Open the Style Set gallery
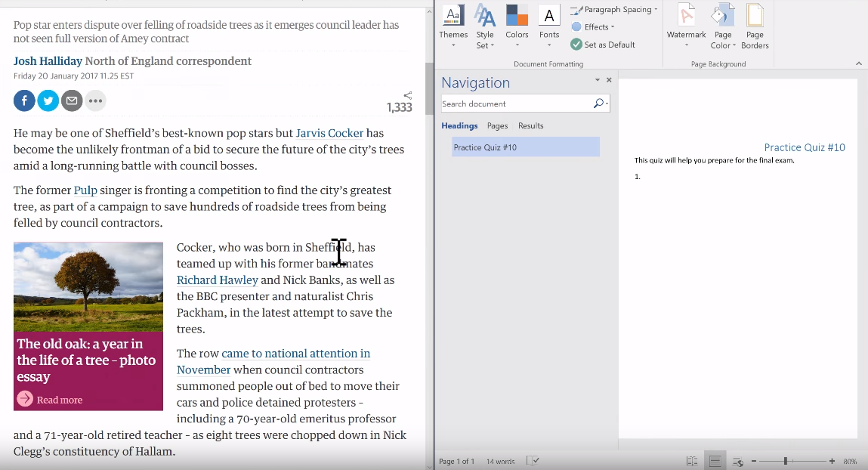Image resolution: width=868 pixels, height=470 pixels. 485,26
